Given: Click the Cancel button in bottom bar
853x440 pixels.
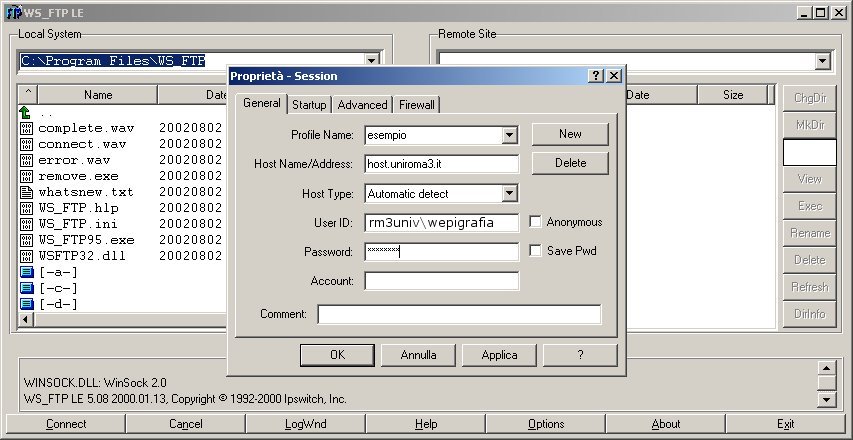Looking at the screenshot, I should [186, 424].
